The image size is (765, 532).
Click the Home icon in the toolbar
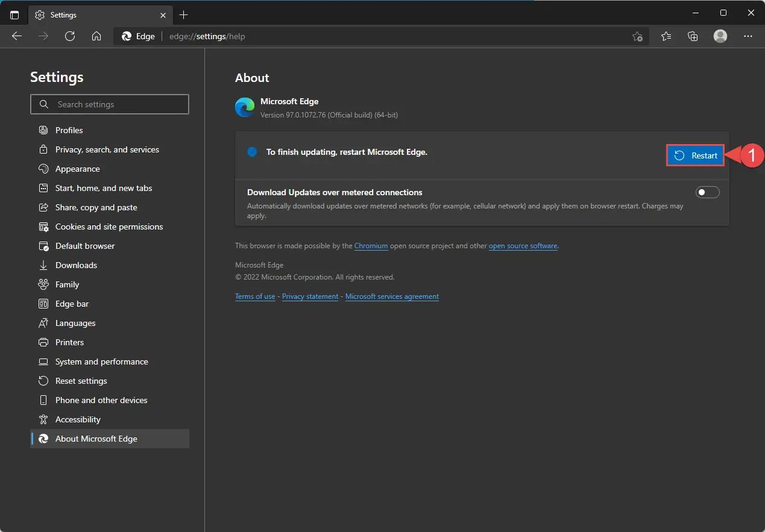(96, 36)
